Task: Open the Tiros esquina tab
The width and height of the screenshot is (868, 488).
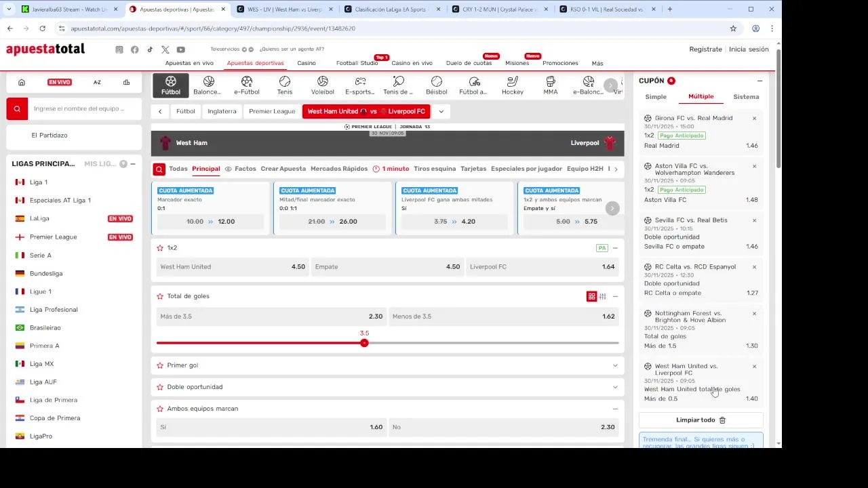Action: pos(435,169)
